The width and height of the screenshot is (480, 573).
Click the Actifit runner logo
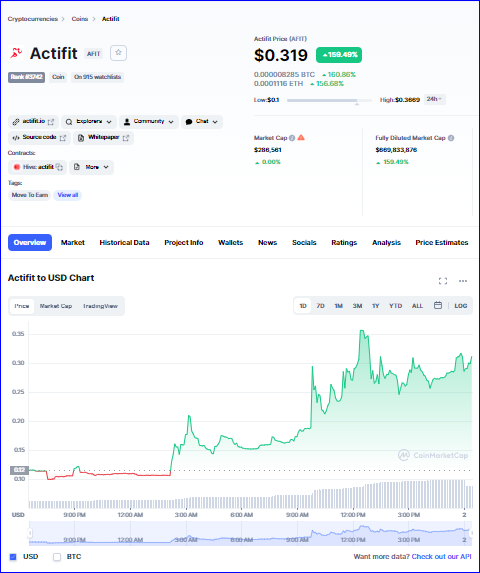click(16, 53)
